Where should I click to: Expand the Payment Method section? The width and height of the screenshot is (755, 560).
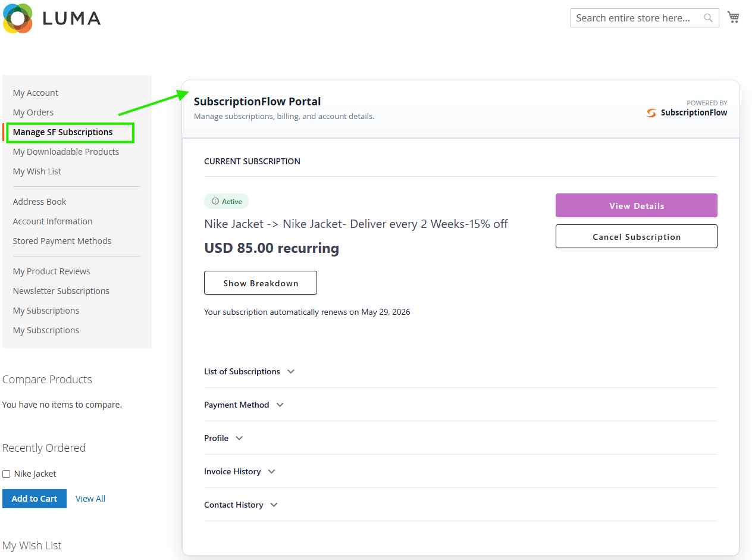[x=244, y=405]
